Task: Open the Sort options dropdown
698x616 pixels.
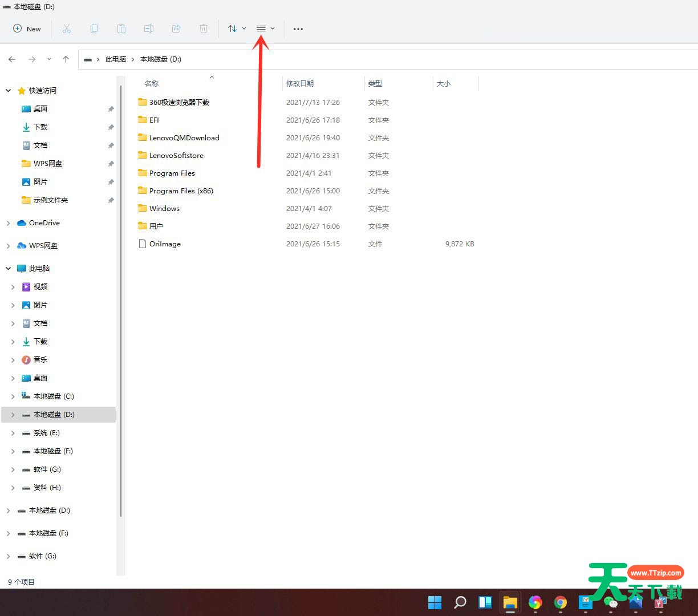Action: point(237,29)
